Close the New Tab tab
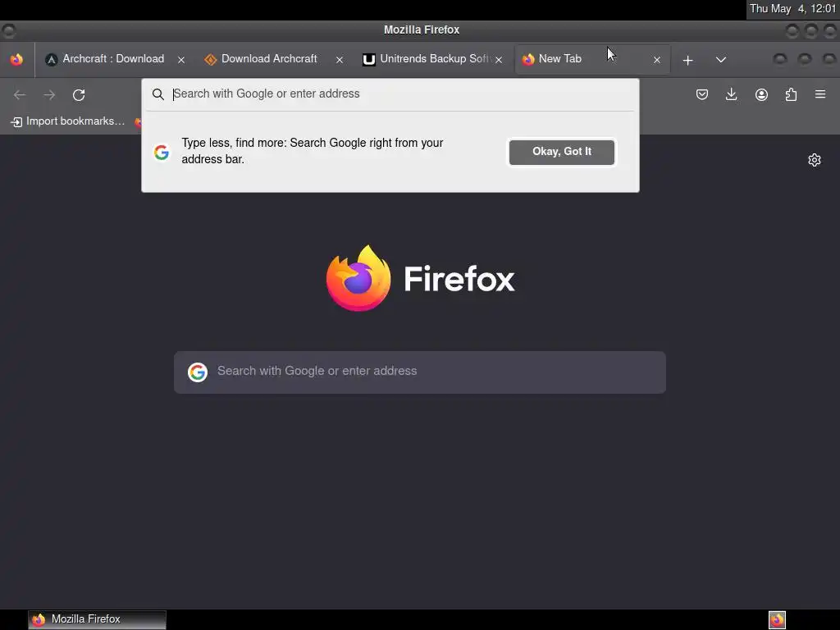 [x=657, y=60]
